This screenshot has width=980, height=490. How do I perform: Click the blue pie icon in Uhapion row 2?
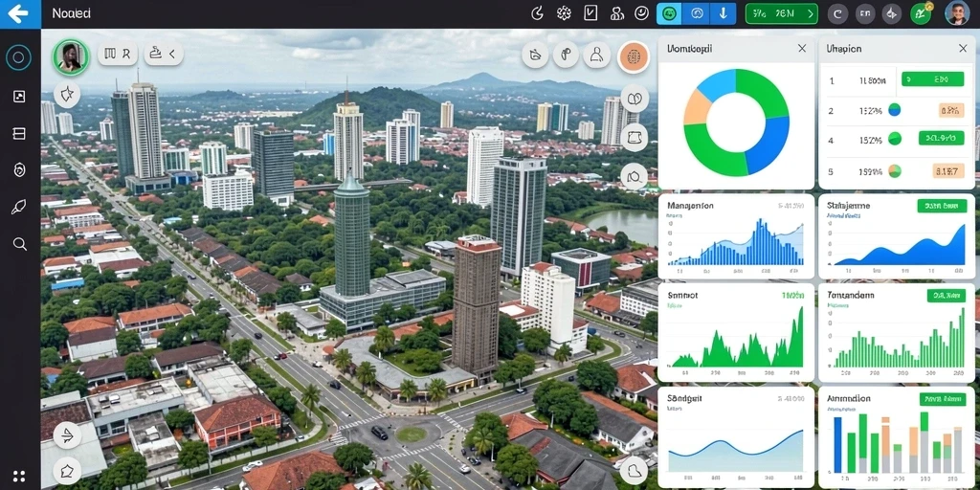[895, 111]
